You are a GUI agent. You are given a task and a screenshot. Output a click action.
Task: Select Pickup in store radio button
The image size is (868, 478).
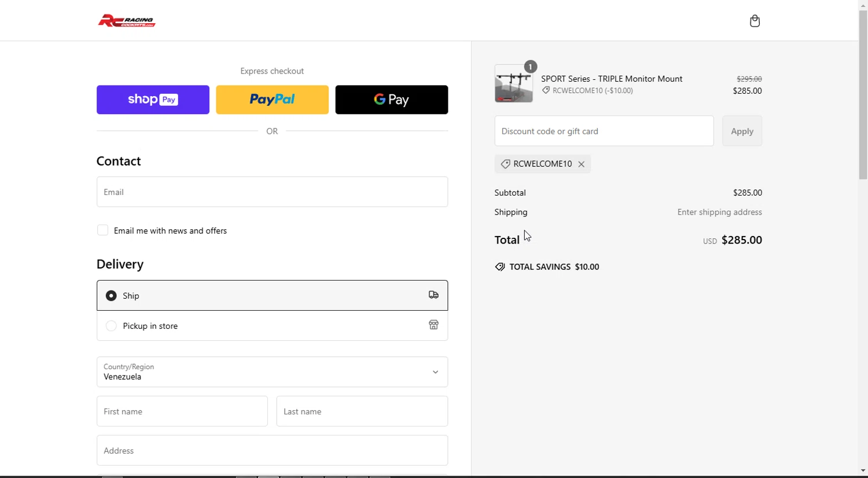[x=111, y=326]
